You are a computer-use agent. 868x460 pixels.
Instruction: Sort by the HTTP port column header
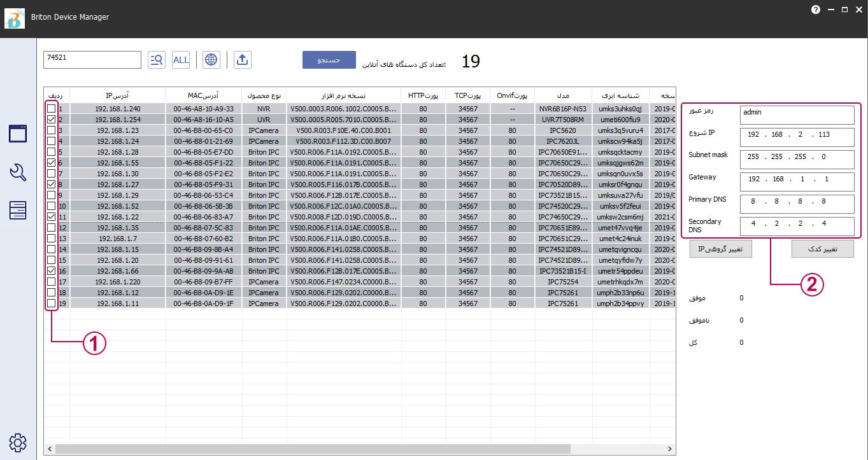click(x=423, y=95)
